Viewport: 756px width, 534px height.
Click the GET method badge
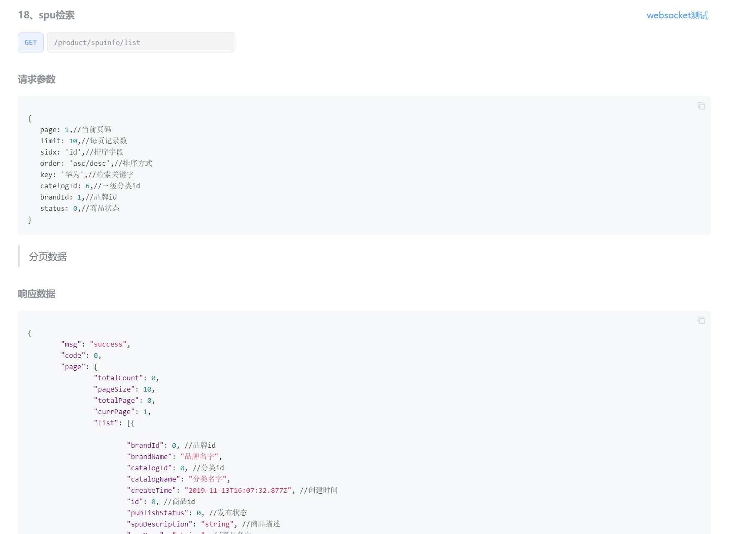[x=31, y=42]
